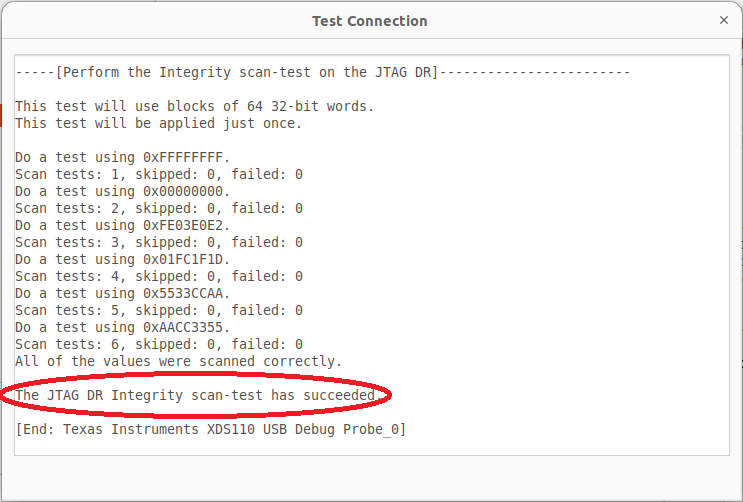Click the test line using 0xAACC3355

pyautogui.click(x=122, y=327)
